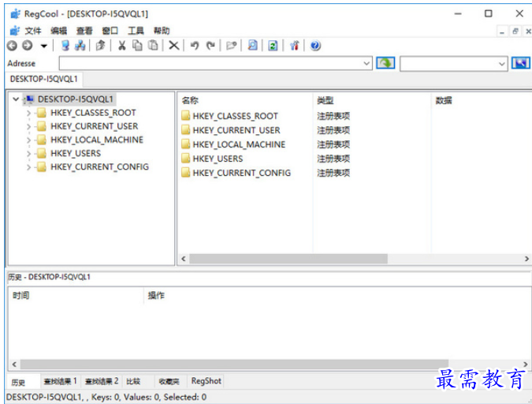Expand HKEY_CURRENT_CONFIG in the tree
Screen dimensions: 532x404
point(29,167)
